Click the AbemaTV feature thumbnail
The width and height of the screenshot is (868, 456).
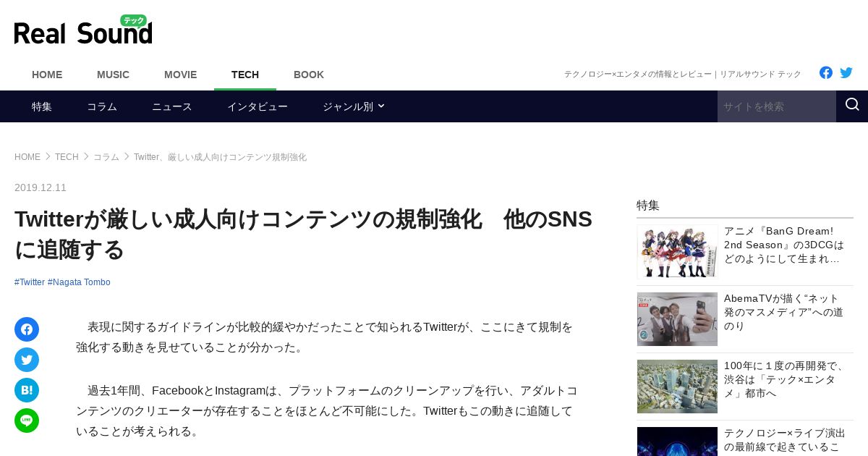coord(677,319)
